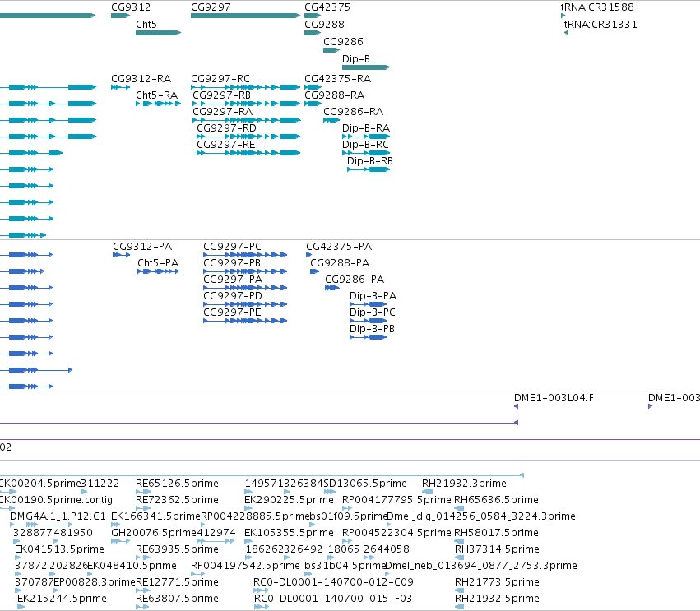Select transcript CG9297-RC
This screenshot has height=611, width=700.
pyautogui.click(x=246, y=87)
